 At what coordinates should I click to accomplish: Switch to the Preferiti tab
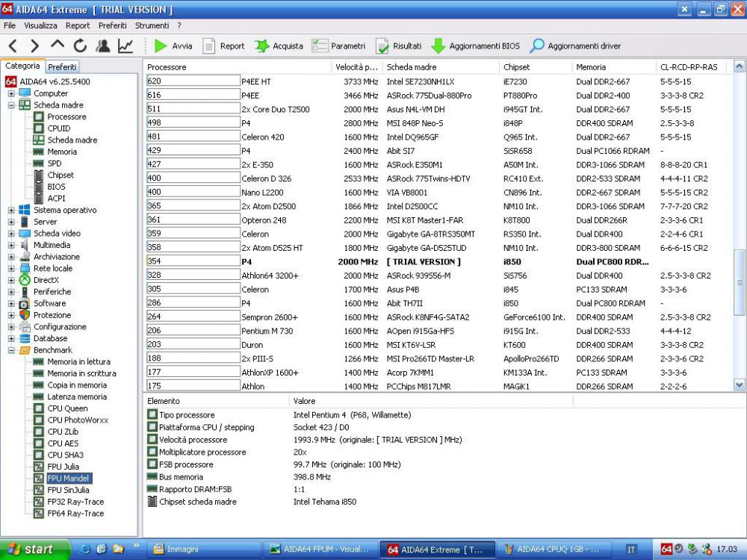[x=63, y=66]
